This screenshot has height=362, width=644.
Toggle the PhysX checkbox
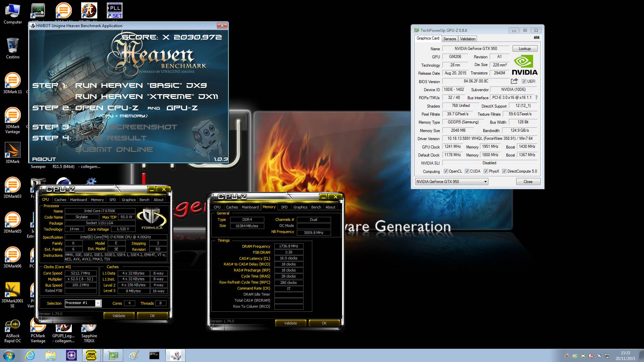point(486,171)
